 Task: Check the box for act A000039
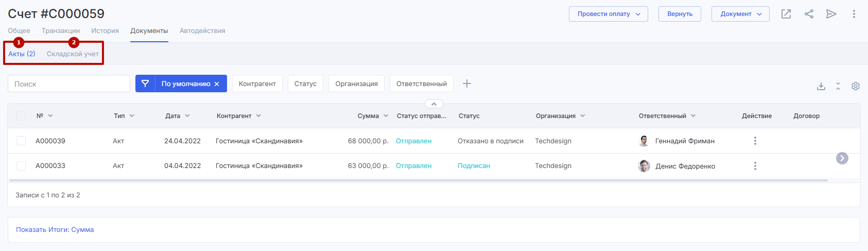[x=21, y=141]
